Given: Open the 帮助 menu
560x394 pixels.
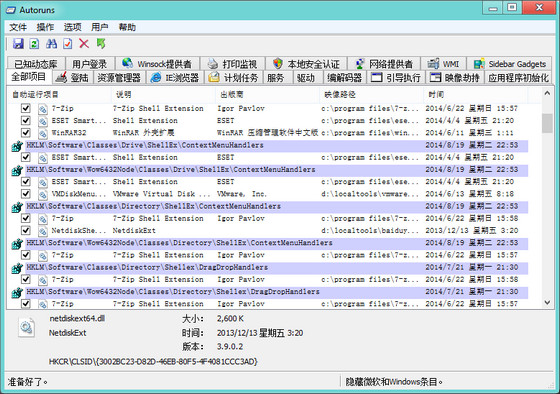Looking at the screenshot, I should tap(127, 27).
